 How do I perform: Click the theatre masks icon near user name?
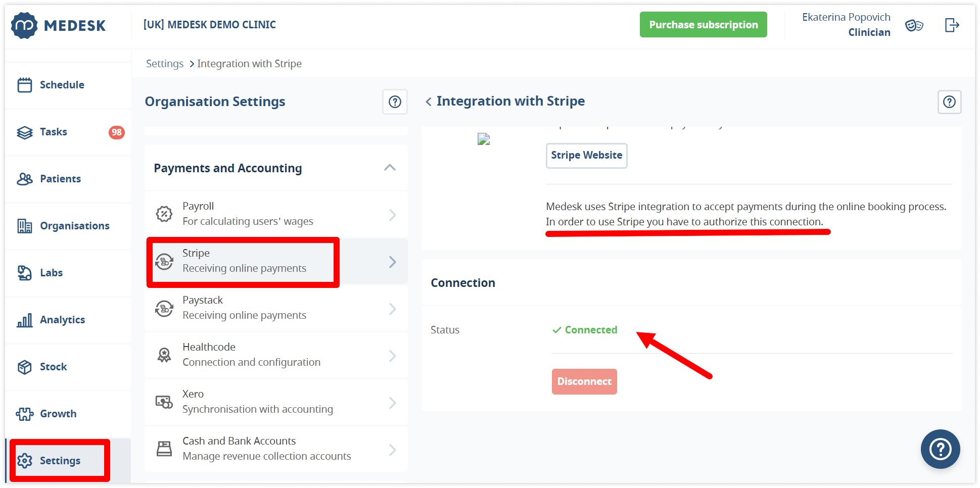[x=914, y=25]
